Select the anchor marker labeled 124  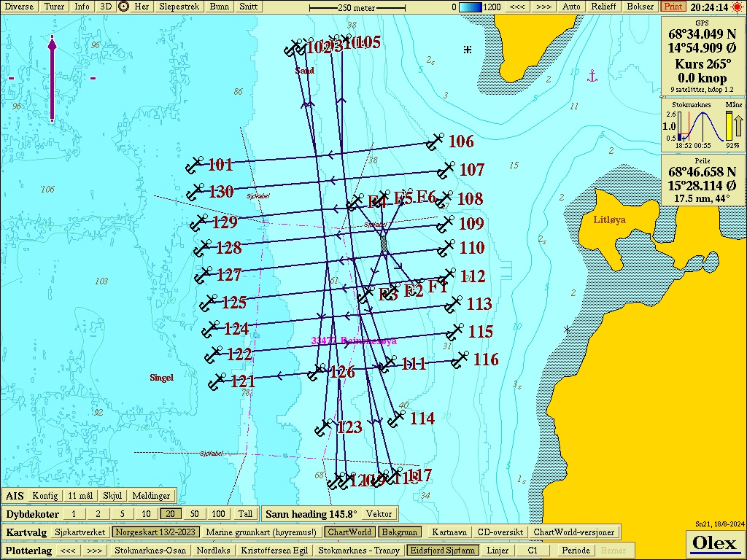coord(211,329)
